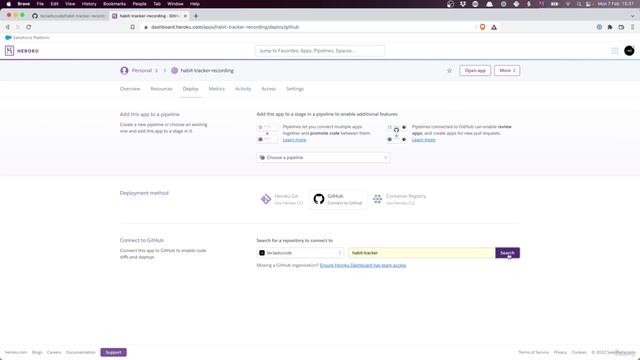Open the heroku.com footer link

16,352
